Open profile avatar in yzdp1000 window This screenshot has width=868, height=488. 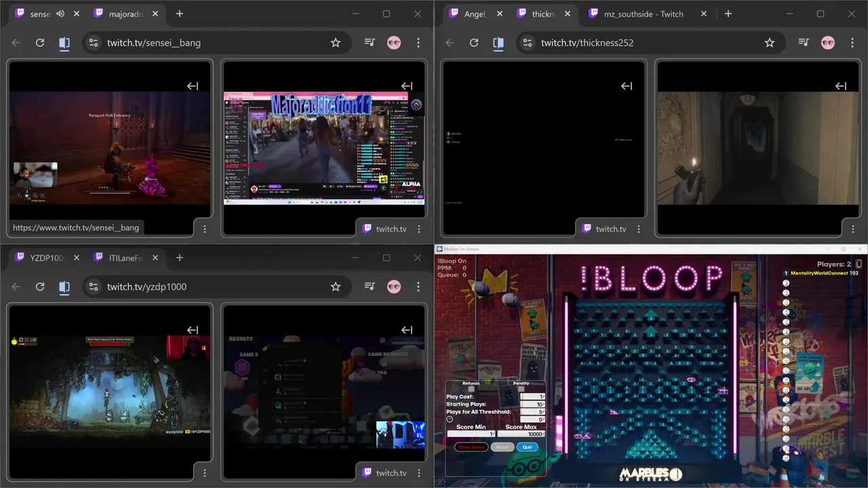(394, 287)
